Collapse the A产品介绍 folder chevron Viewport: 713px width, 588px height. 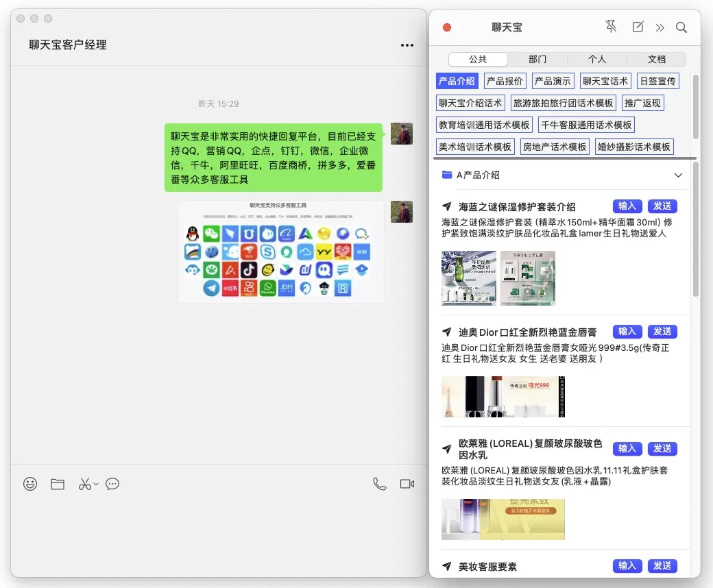(678, 175)
